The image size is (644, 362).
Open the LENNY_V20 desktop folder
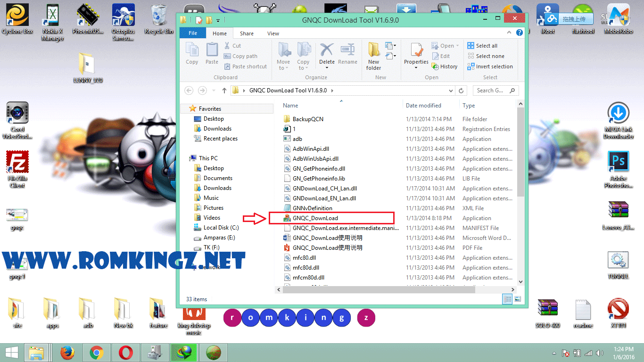[x=88, y=68]
